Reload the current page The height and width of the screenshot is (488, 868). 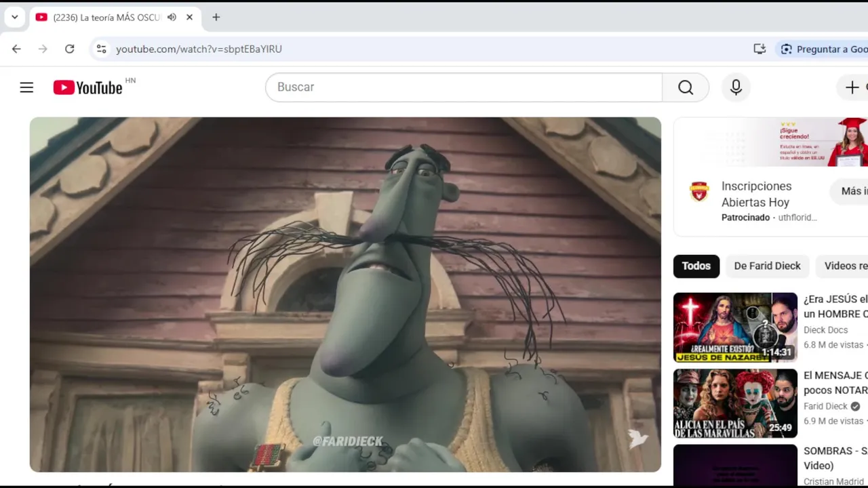69,49
